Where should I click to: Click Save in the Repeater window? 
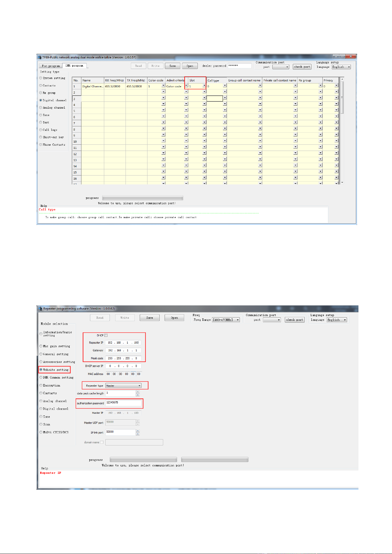(150, 318)
